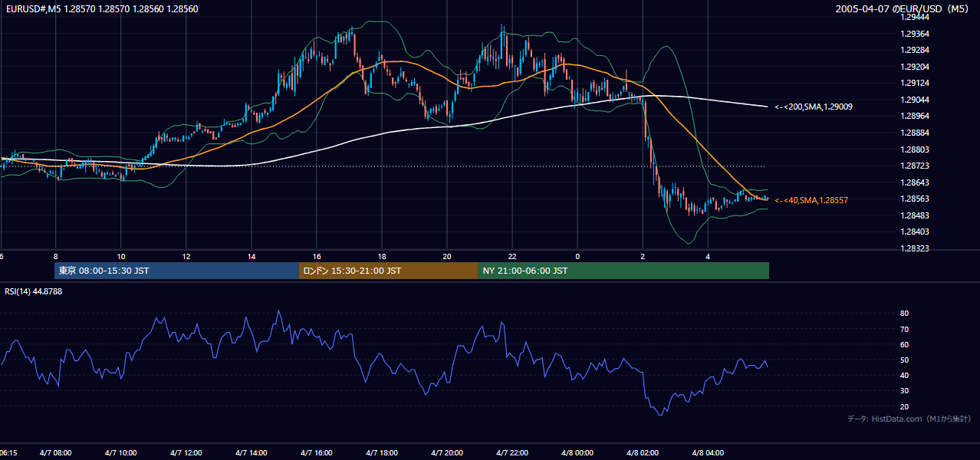Click the 4/7 20:00 time label

click(446, 453)
